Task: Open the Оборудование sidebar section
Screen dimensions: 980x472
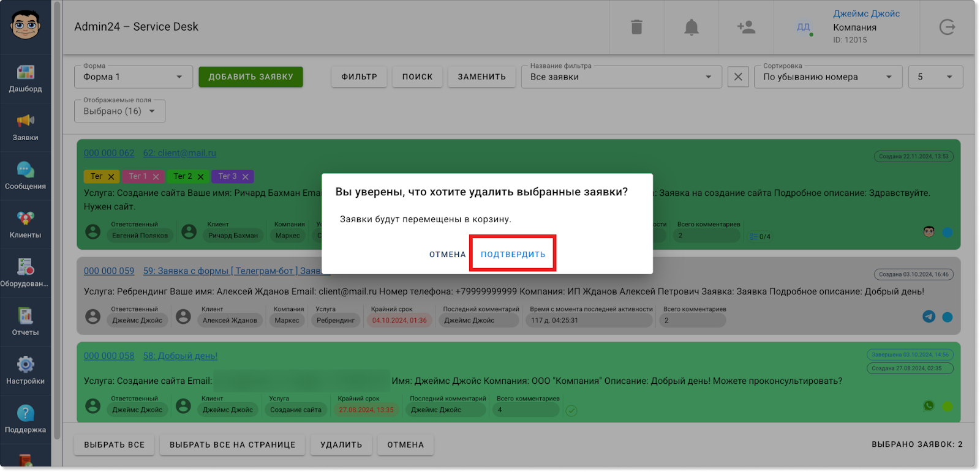Action: tap(25, 273)
